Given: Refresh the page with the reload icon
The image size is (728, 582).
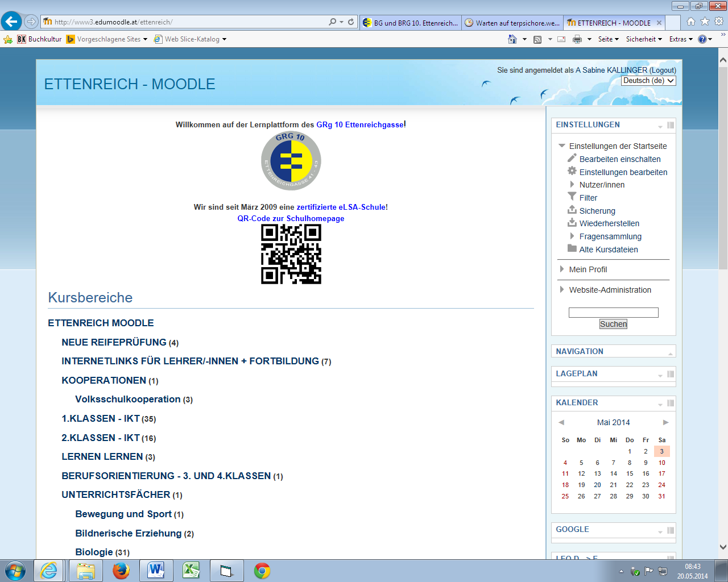Looking at the screenshot, I should point(351,22).
